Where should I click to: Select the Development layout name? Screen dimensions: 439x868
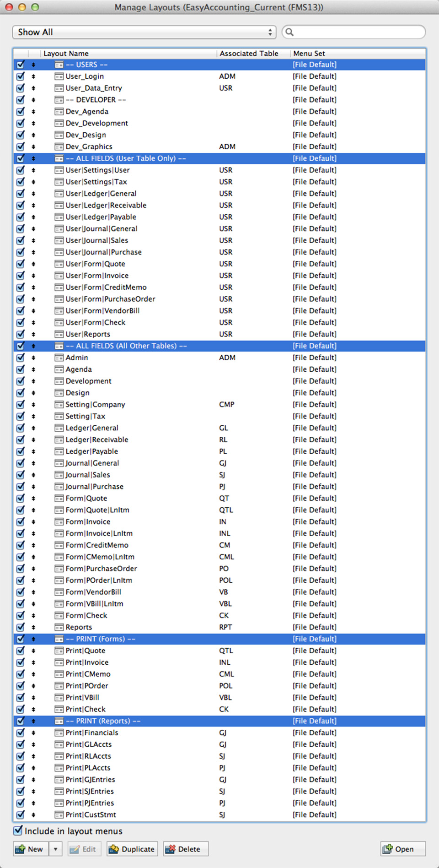(x=88, y=381)
